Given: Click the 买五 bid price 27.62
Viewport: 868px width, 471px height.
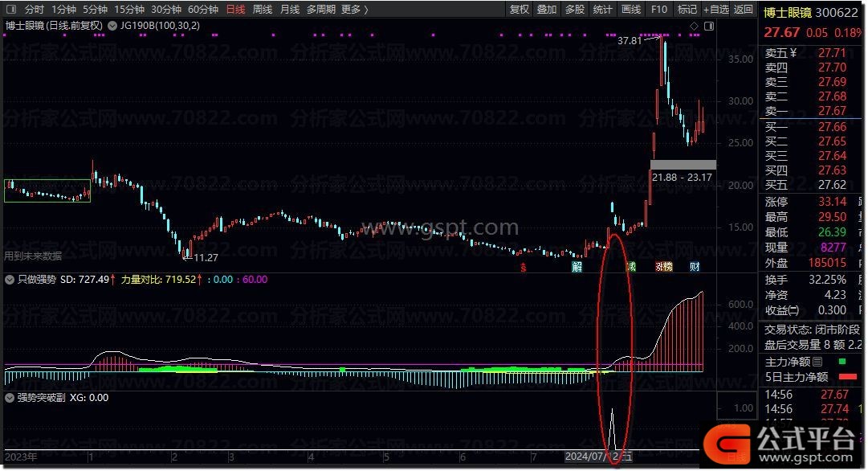Looking at the screenshot, I should (833, 185).
